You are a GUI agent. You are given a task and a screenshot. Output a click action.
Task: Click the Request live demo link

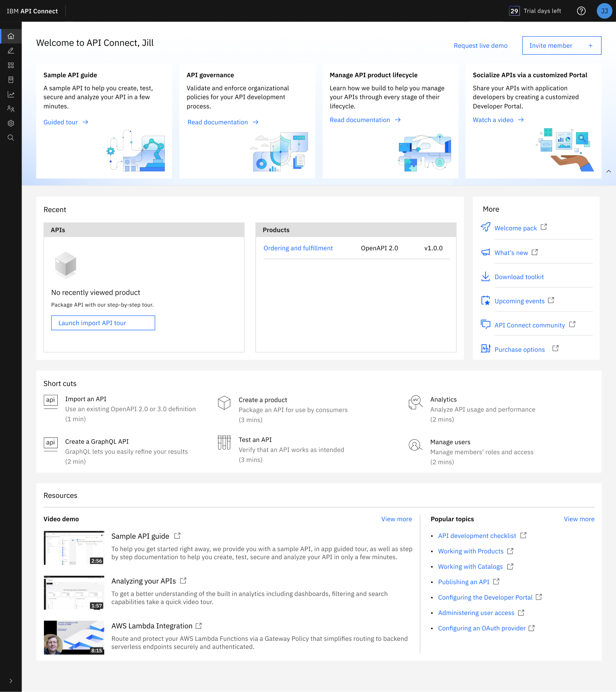pyautogui.click(x=480, y=45)
